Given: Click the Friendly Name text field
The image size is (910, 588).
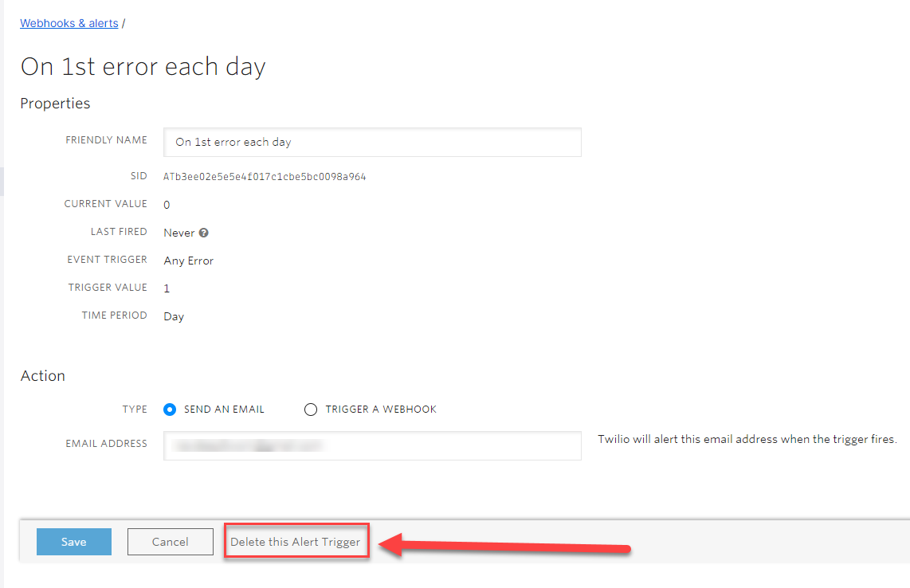Looking at the screenshot, I should (x=372, y=142).
